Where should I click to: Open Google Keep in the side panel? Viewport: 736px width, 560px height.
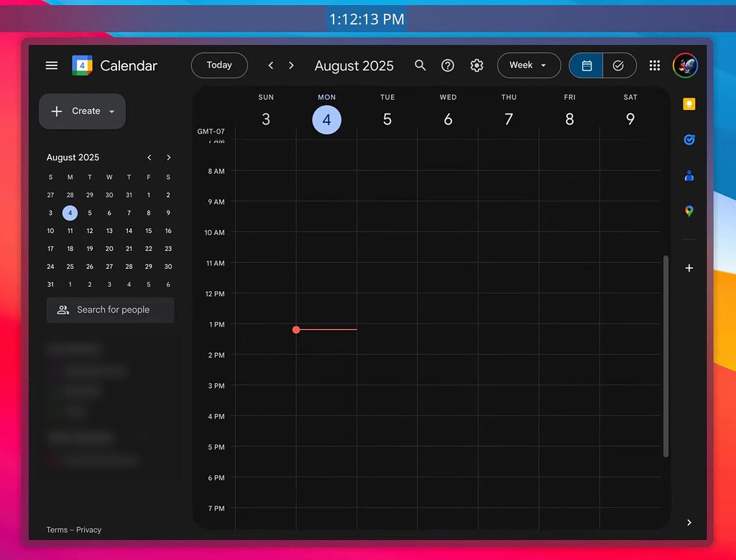point(689,104)
